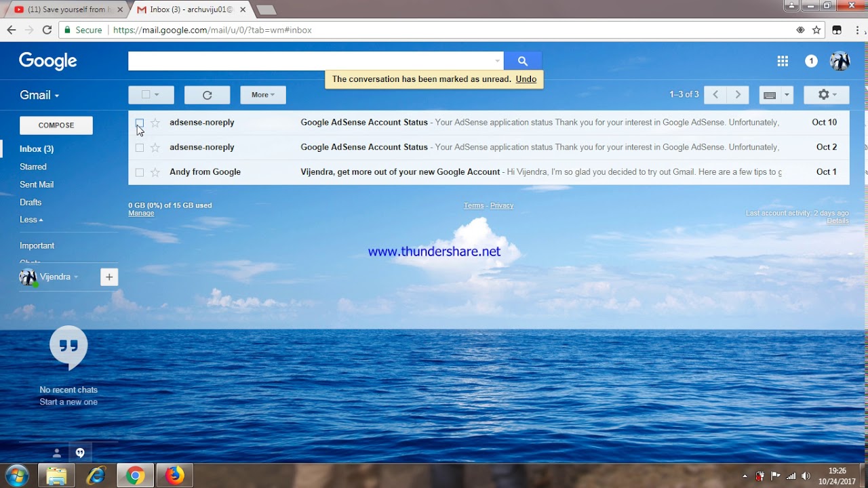Image resolution: width=868 pixels, height=488 pixels.
Task: Go to older messages arrow
Action: (x=738, y=95)
